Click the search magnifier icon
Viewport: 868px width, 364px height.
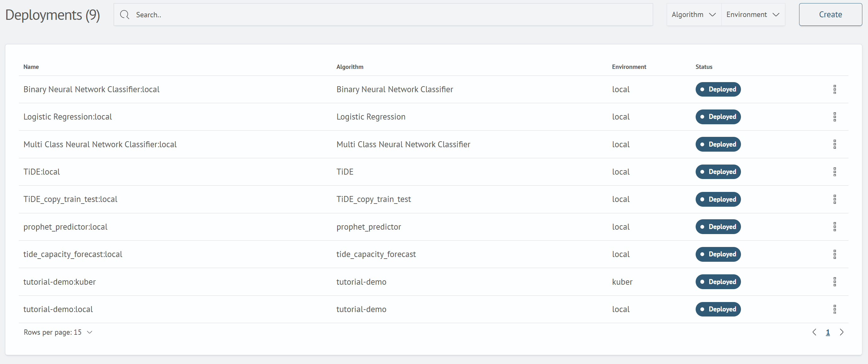(x=125, y=14)
